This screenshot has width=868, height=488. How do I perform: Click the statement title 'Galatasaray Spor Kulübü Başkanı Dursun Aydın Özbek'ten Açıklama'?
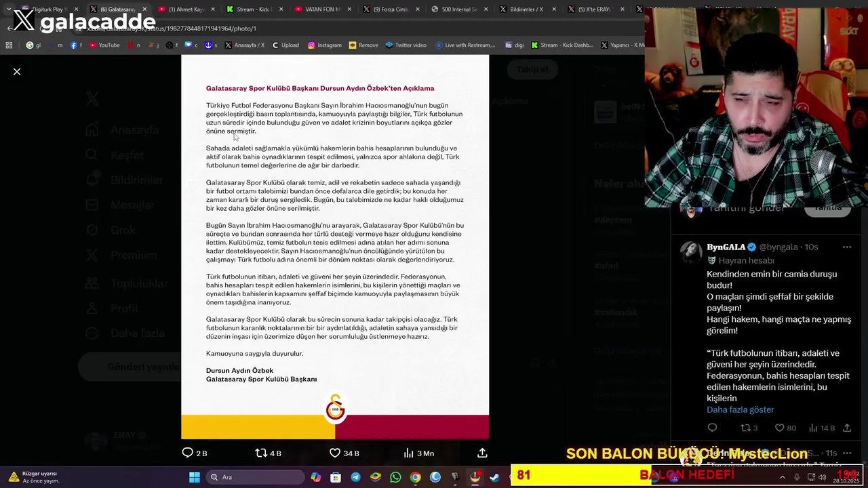pyautogui.click(x=320, y=88)
